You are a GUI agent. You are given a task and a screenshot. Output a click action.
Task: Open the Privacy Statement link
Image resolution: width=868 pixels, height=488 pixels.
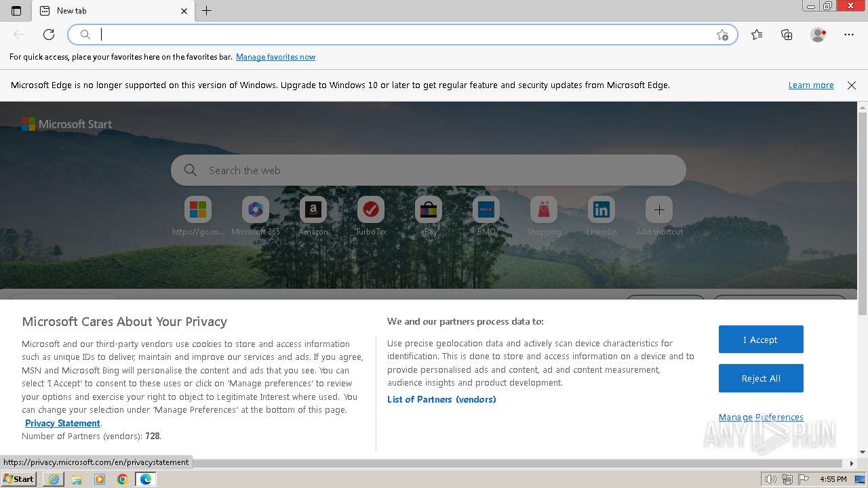pos(62,423)
